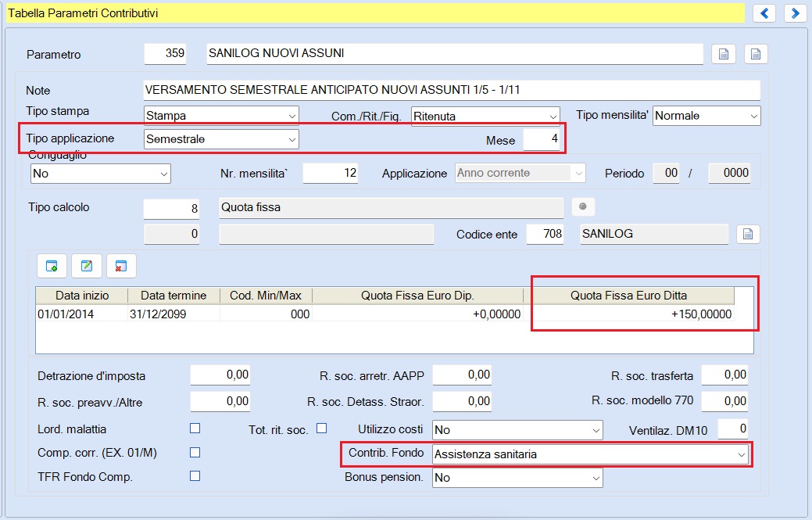Open the Tipo mensilita' dropdown
The height and width of the screenshot is (520, 812).
[706, 116]
